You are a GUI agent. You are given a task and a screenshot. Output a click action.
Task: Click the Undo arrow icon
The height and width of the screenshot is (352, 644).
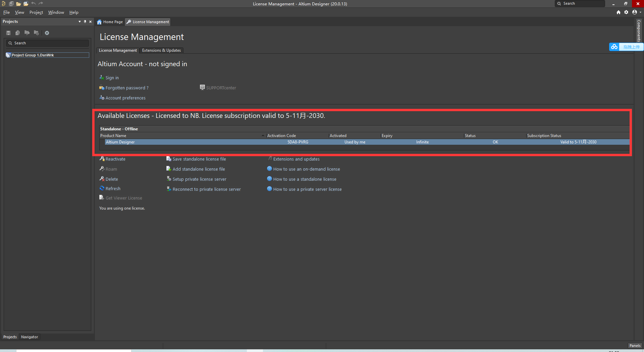(x=34, y=3)
